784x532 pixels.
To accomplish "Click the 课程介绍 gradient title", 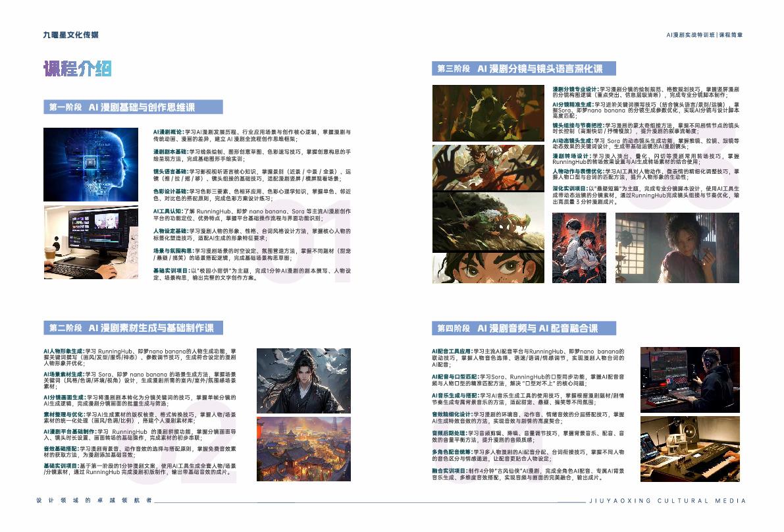I will pos(78,68).
